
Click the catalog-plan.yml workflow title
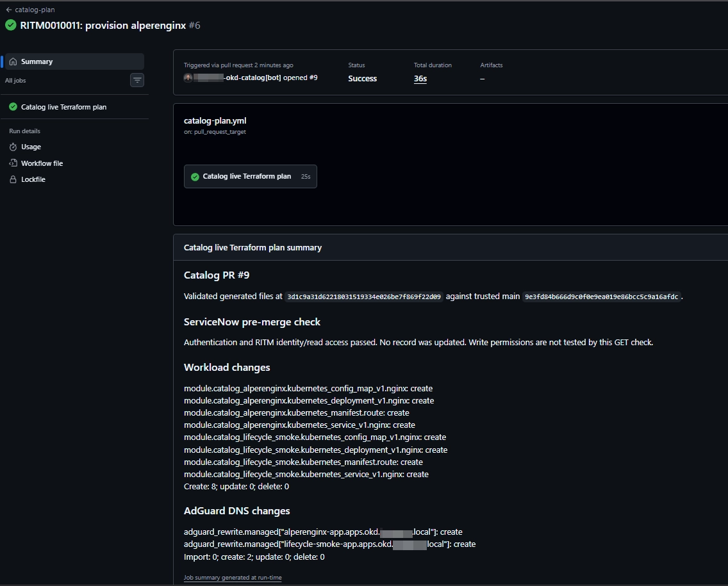pos(215,120)
